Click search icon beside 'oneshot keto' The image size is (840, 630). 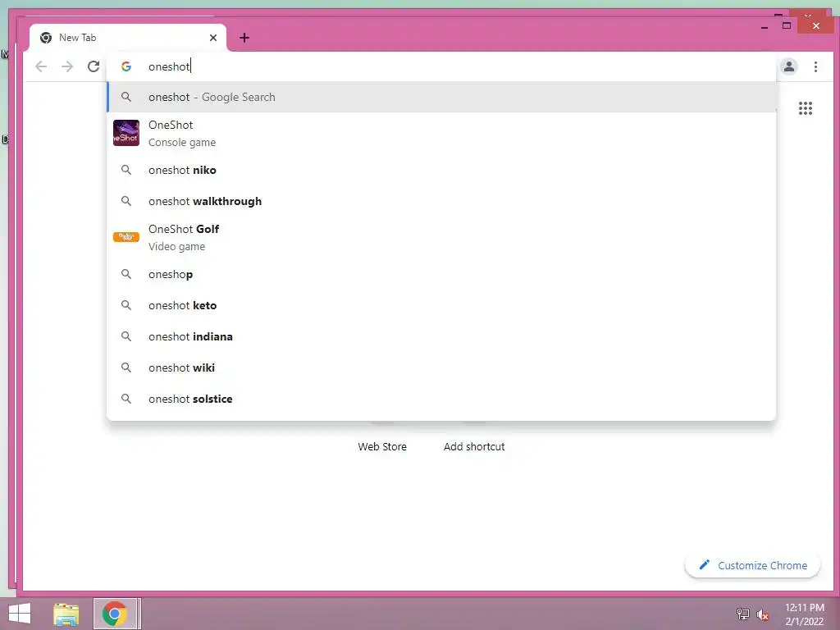coord(126,305)
